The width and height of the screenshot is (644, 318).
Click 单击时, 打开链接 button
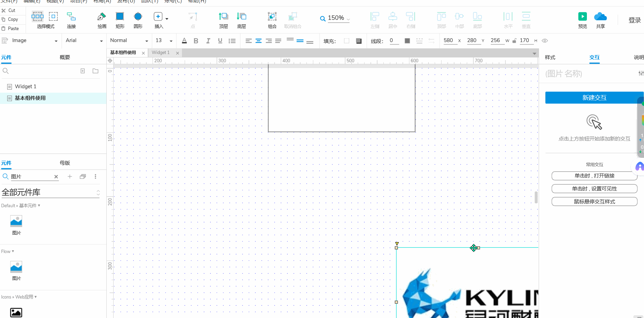pyautogui.click(x=594, y=176)
